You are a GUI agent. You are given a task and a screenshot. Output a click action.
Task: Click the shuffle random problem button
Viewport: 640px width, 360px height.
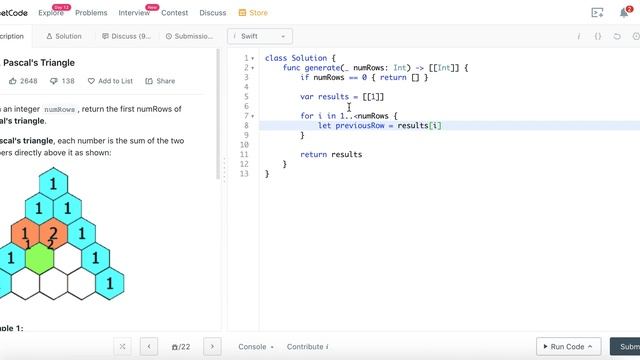click(122, 347)
